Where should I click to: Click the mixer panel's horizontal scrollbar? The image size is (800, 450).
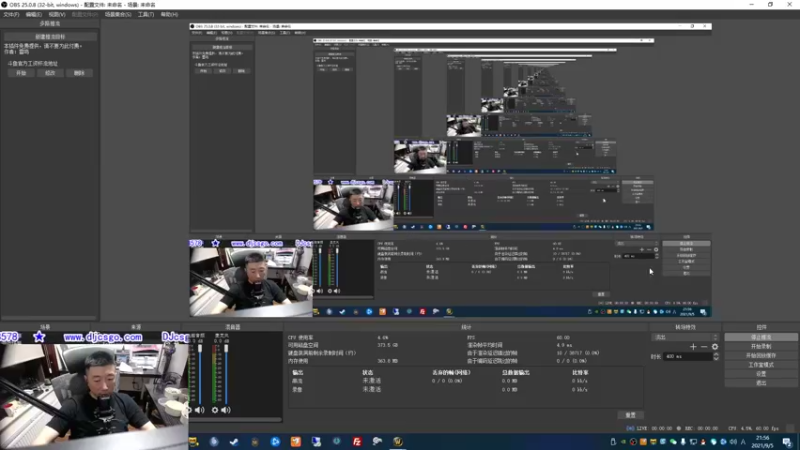coord(235,420)
